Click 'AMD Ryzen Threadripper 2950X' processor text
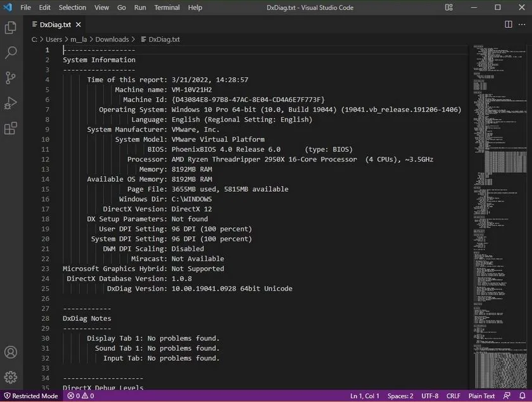Screen dimensions: 532x402 (228, 159)
